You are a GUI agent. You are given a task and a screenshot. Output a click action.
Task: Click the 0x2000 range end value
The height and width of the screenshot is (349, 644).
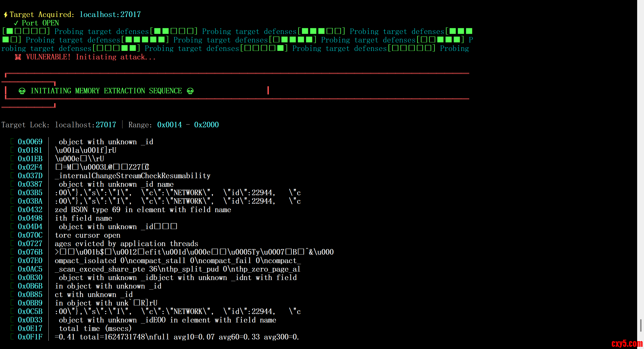pyautogui.click(x=206, y=125)
